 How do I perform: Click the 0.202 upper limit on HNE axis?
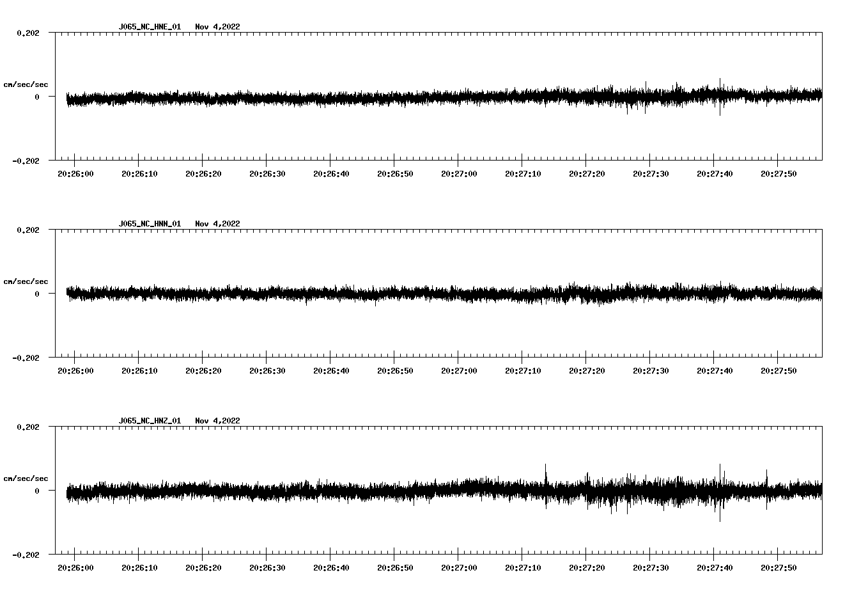pyautogui.click(x=27, y=33)
